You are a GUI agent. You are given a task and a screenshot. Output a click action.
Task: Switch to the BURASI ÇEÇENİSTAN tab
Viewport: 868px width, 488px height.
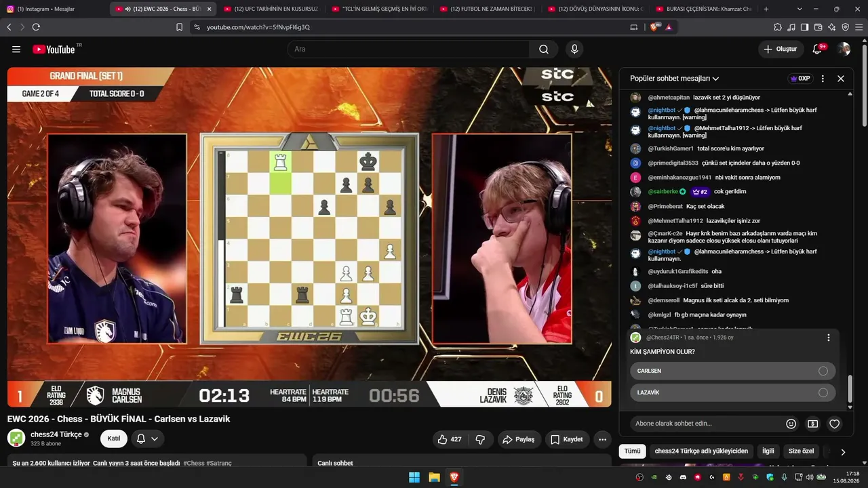[x=705, y=9]
